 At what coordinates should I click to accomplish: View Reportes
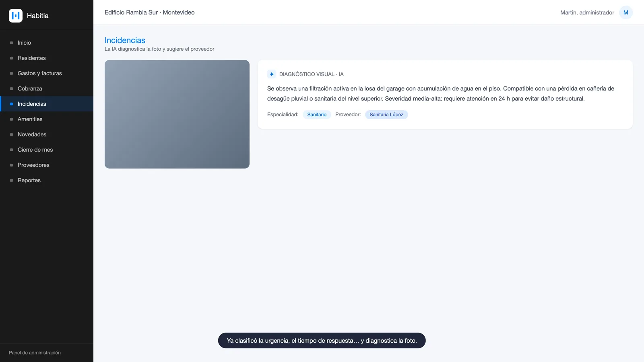pyautogui.click(x=47, y=180)
